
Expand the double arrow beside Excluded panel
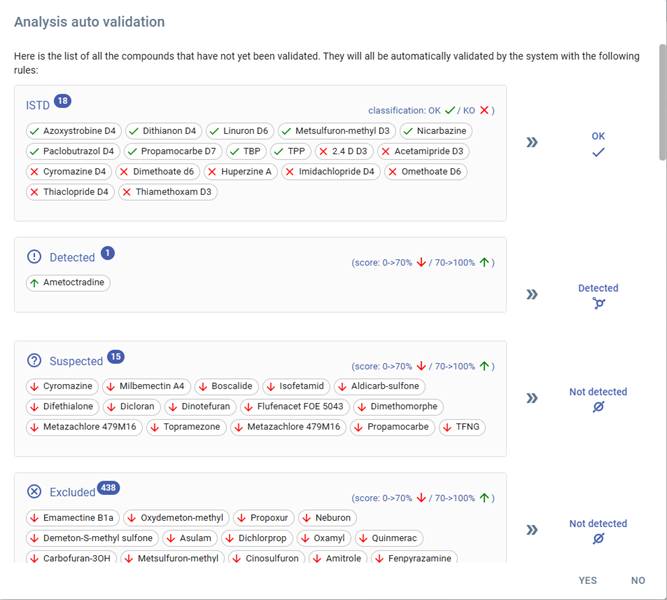click(532, 530)
